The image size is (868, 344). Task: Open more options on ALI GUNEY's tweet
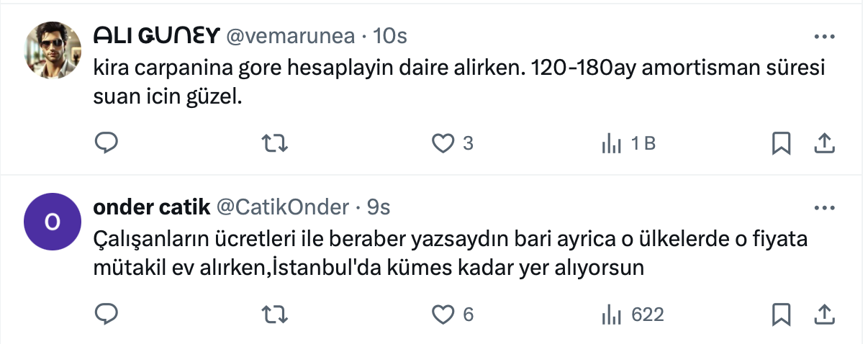[823, 36]
